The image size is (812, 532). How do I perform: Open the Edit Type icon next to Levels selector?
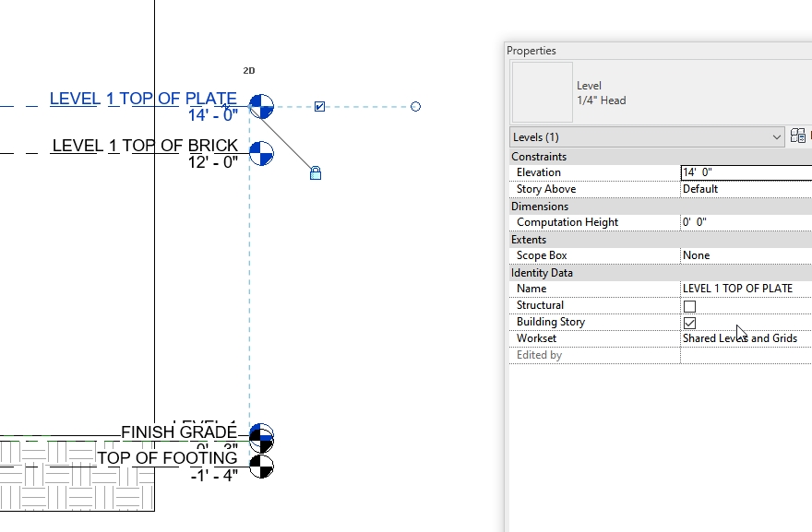tap(798, 136)
